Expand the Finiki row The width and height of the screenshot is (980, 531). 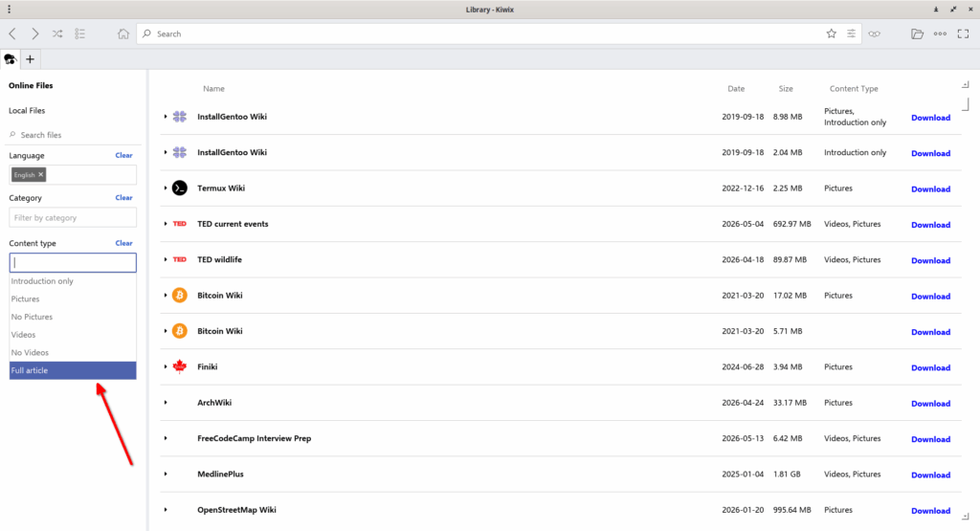(x=166, y=366)
